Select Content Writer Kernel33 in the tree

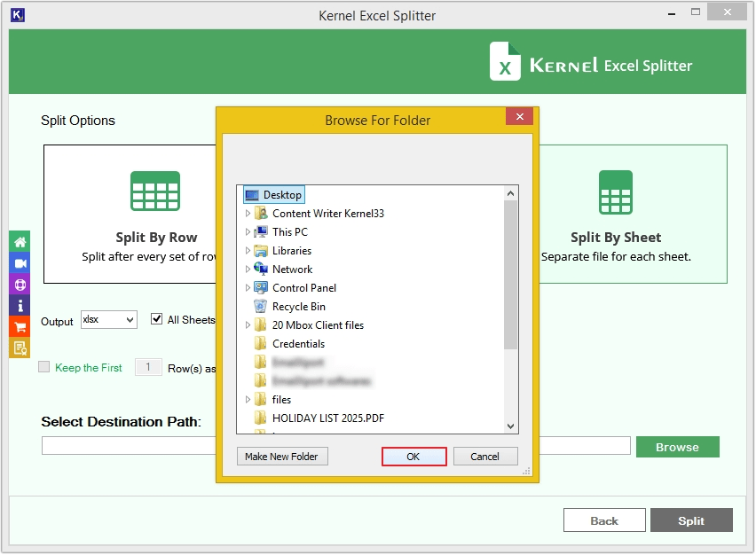[328, 214]
